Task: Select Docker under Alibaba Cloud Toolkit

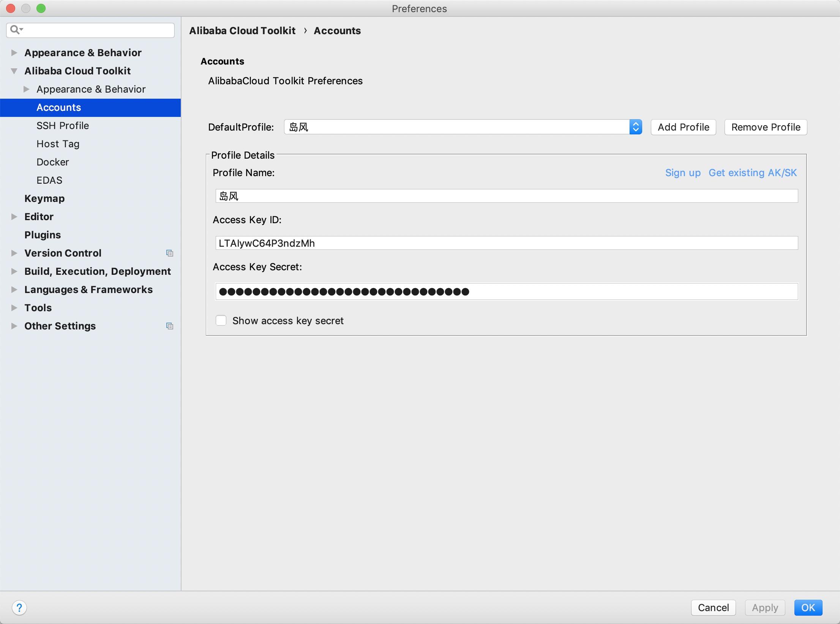Action: pos(53,162)
